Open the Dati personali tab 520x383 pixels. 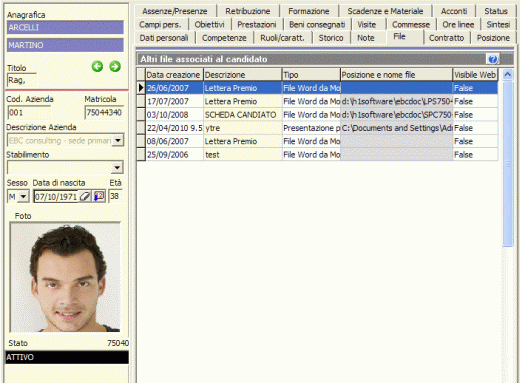tap(164, 38)
